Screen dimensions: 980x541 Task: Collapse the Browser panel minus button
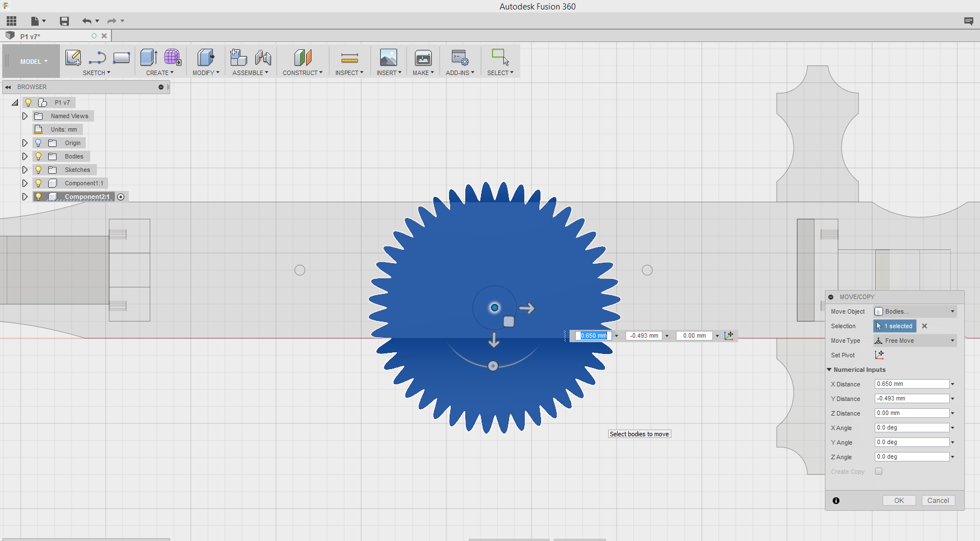pos(161,87)
